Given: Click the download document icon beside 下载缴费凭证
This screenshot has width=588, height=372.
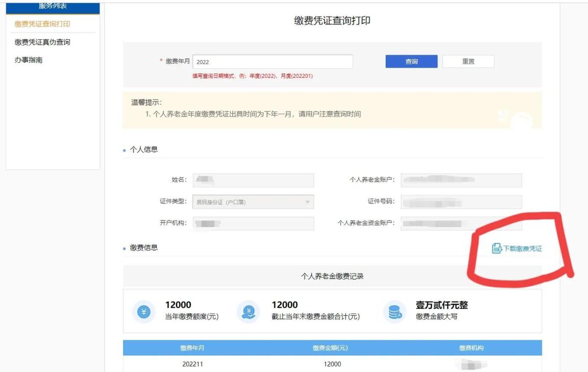Looking at the screenshot, I should coord(496,249).
